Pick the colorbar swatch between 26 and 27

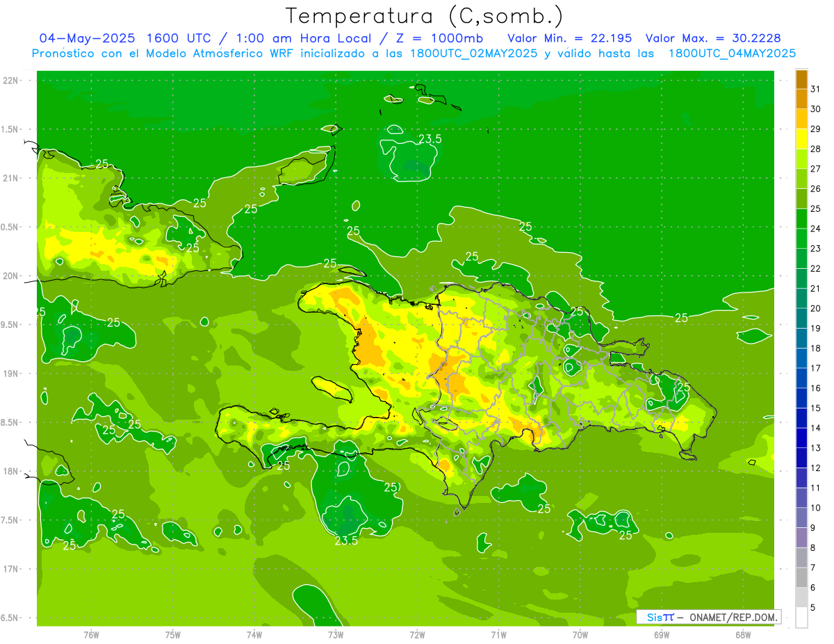(x=801, y=179)
